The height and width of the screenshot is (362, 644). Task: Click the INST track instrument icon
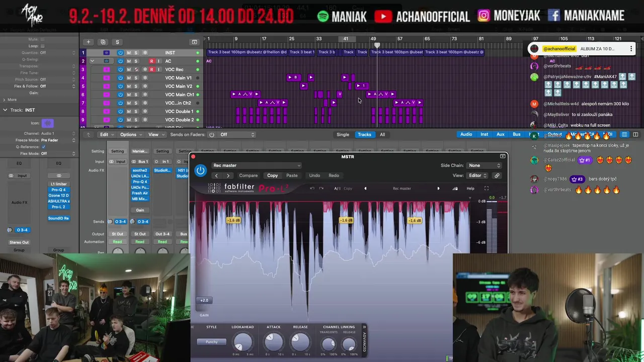[106, 53]
